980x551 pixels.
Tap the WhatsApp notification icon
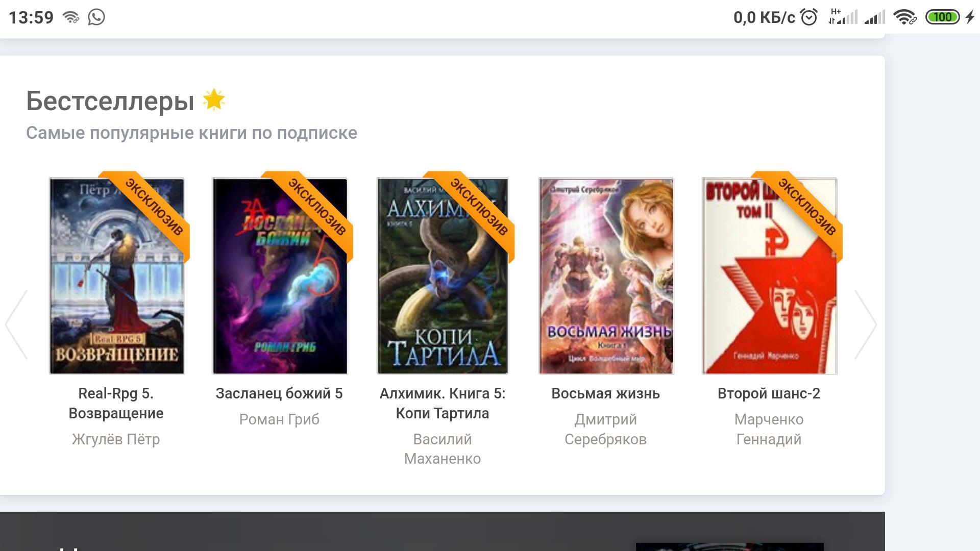click(96, 17)
